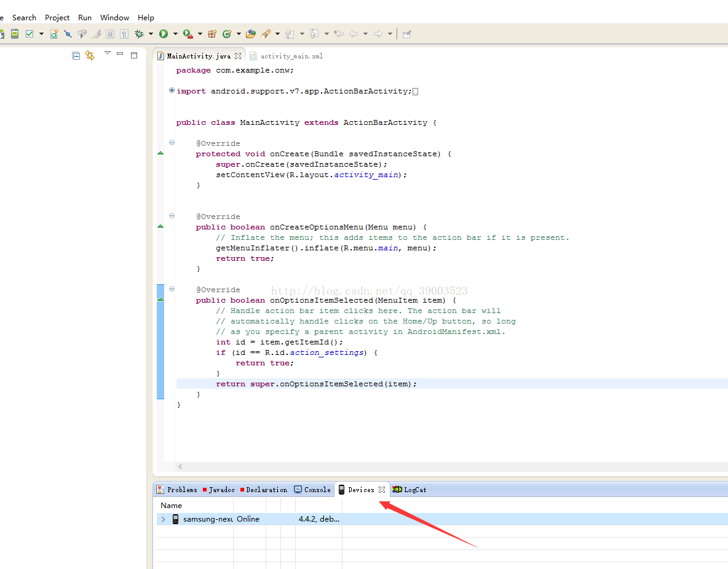The height and width of the screenshot is (569, 728).
Task: Click the green Run button
Action: point(164,34)
